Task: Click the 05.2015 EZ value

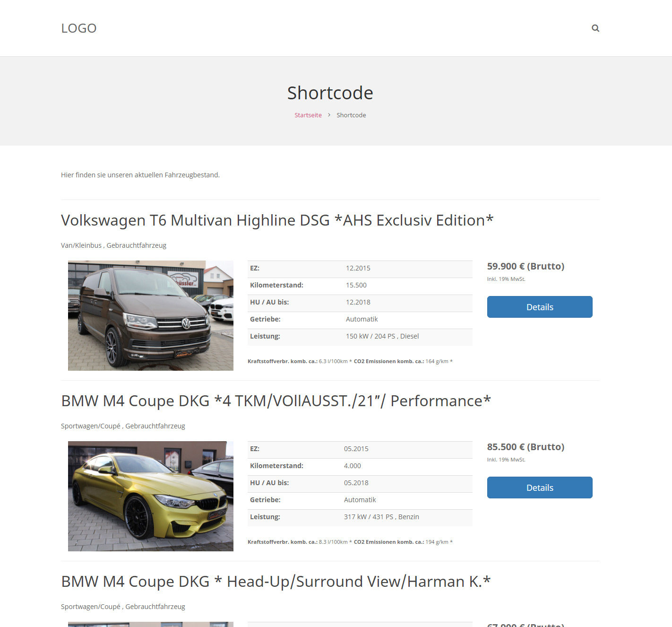Action: 356,449
